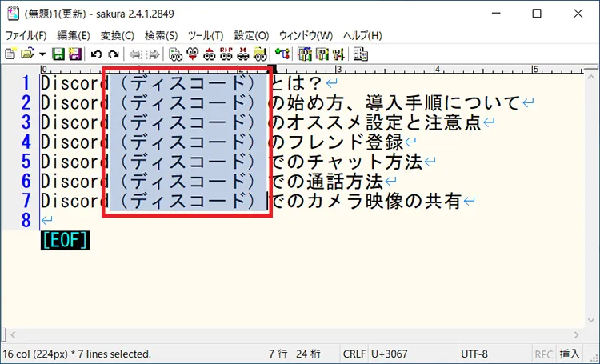Maximize the sakura window
The image size is (600, 364).
pos(537,14)
